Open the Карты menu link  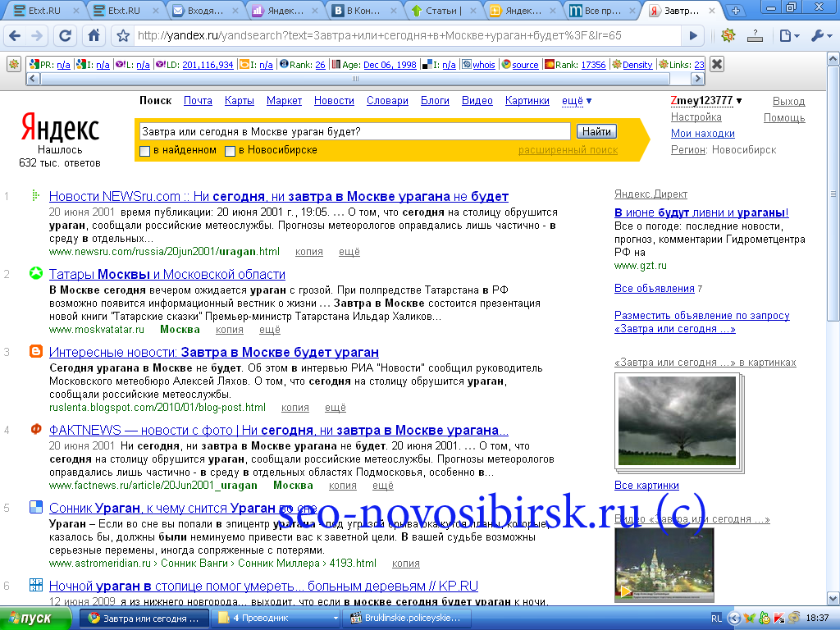(239, 101)
